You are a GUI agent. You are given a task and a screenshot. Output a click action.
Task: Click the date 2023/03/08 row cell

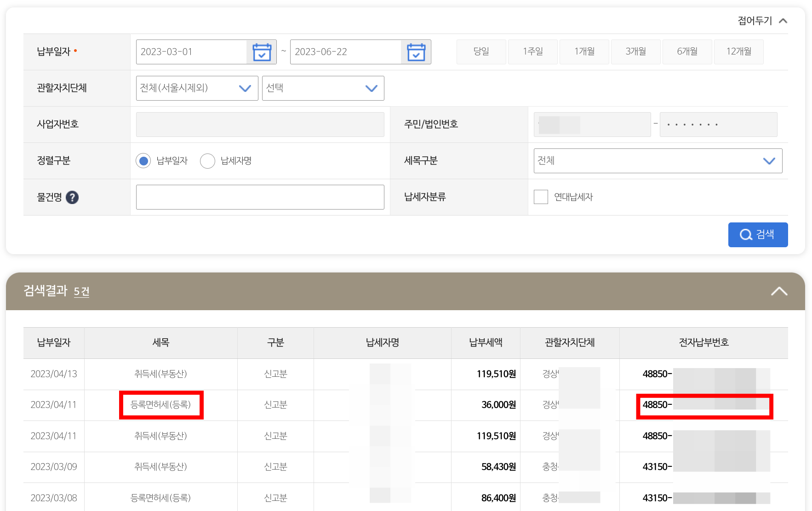coord(54,498)
